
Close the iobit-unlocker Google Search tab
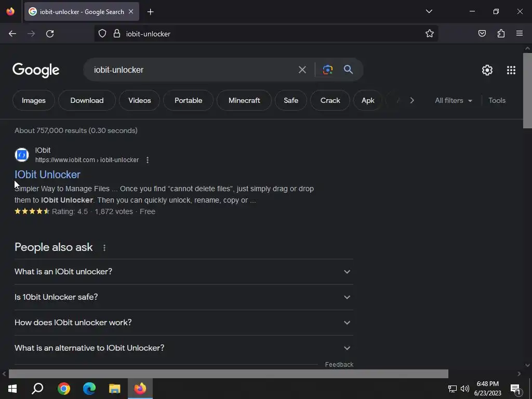coord(131,11)
